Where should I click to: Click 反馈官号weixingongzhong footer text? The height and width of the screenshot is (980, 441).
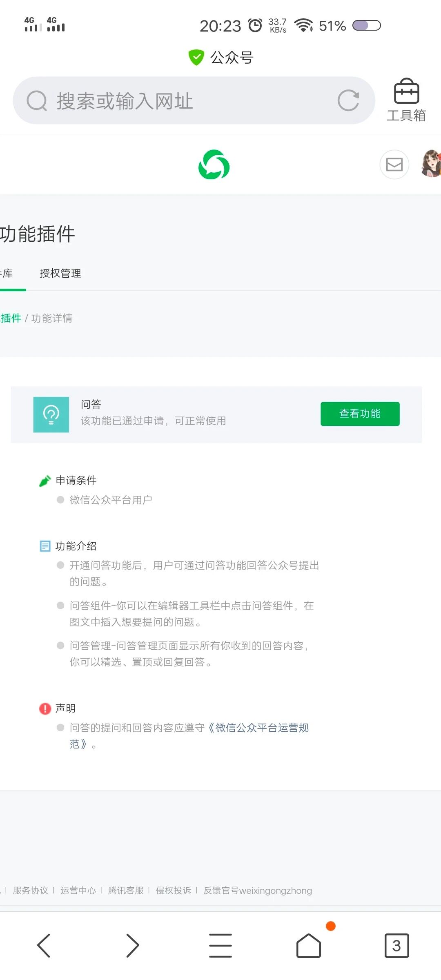[258, 891]
